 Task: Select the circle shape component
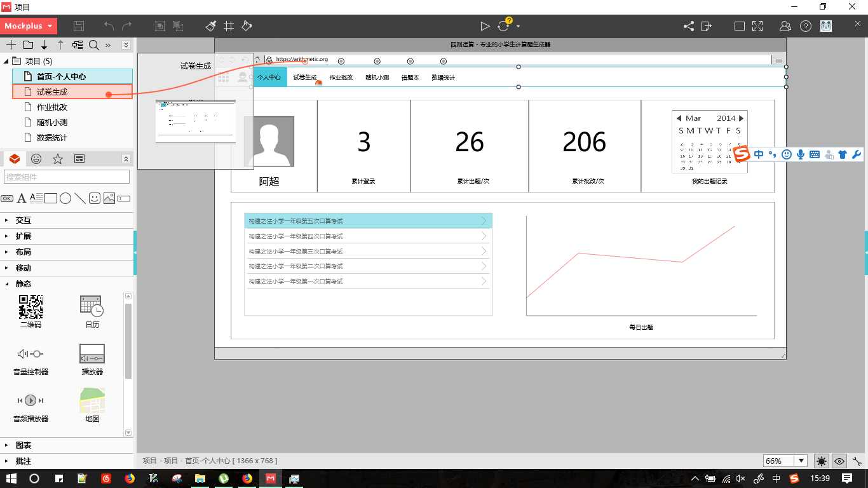65,198
